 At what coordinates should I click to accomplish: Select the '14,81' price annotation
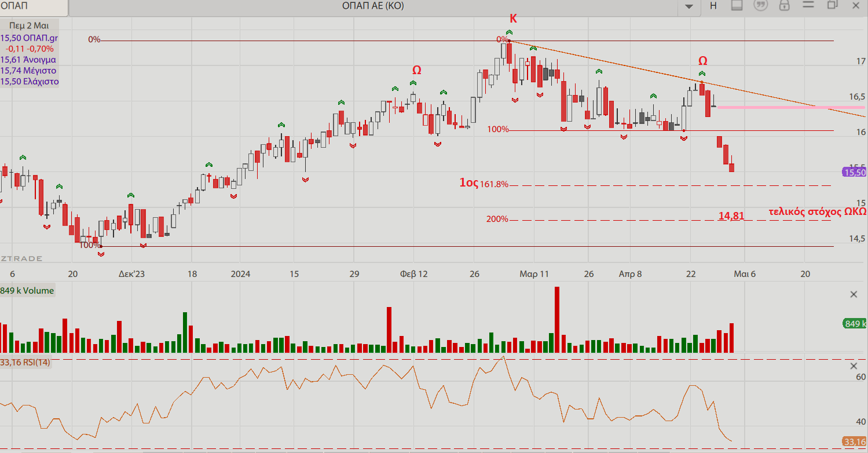click(731, 216)
